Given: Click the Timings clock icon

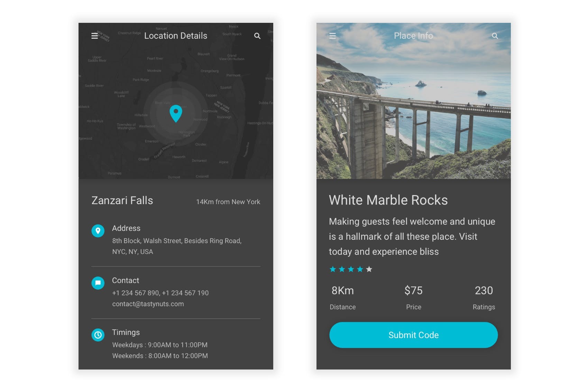Looking at the screenshot, I should (x=98, y=335).
